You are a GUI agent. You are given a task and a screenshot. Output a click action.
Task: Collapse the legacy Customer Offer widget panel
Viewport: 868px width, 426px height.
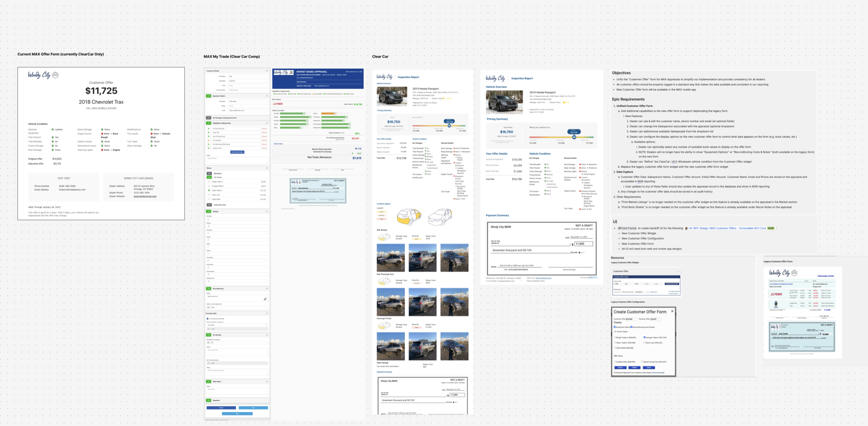tap(678, 271)
